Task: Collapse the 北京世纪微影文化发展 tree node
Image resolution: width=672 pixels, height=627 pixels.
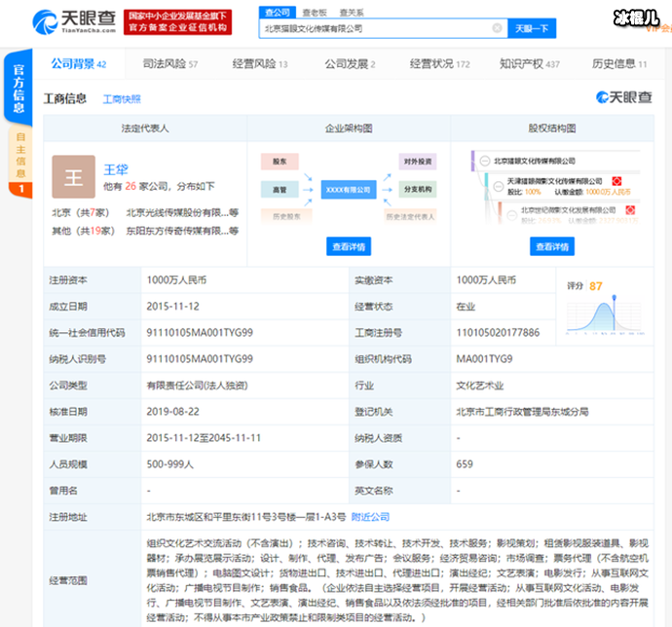Action: click(x=511, y=215)
